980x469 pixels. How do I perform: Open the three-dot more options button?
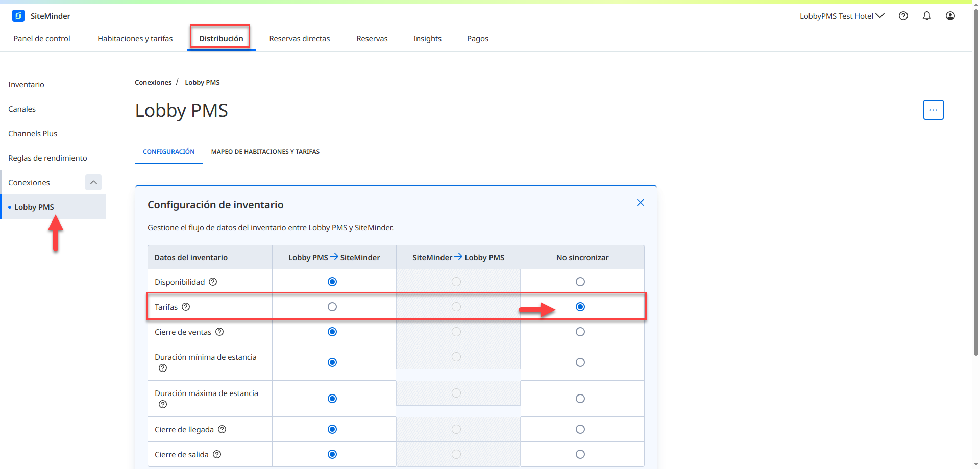pos(934,110)
